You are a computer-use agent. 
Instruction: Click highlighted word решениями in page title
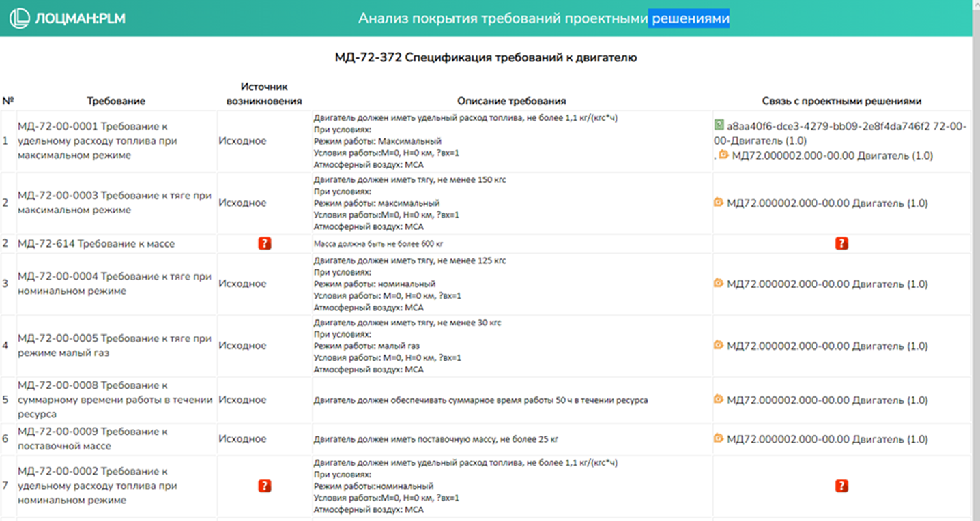click(689, 18)
